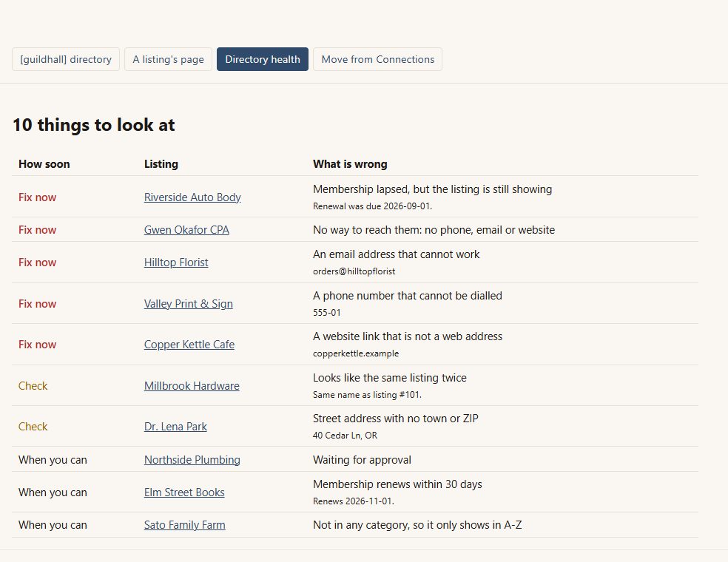Viewport: 728px width, 562px height.
Task: Click 'Membership lapsed, but the listing is still showing'
Action: (x=432, y=189)
